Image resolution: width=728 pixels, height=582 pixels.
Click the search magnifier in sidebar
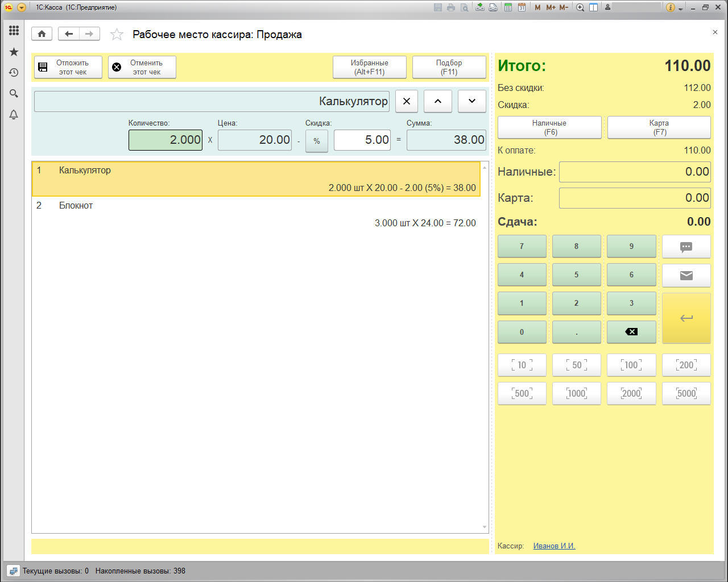coord(14,94)
